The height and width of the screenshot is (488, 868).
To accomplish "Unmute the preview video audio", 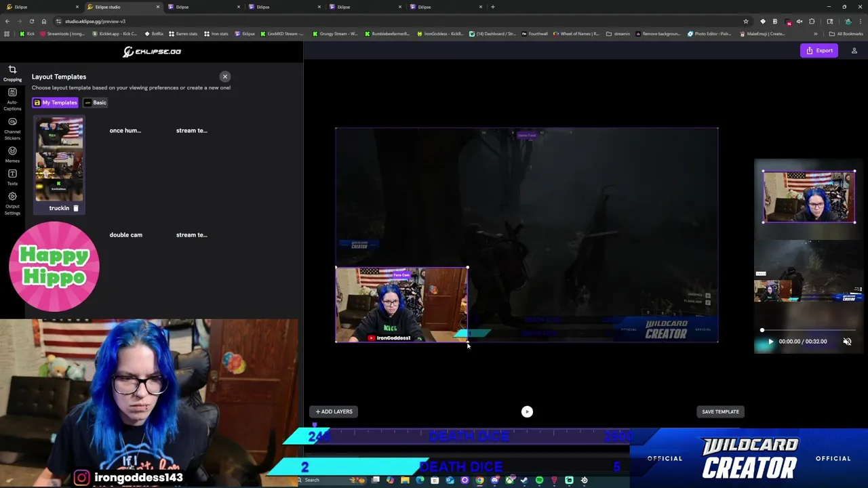I will [x=847, y=342].
